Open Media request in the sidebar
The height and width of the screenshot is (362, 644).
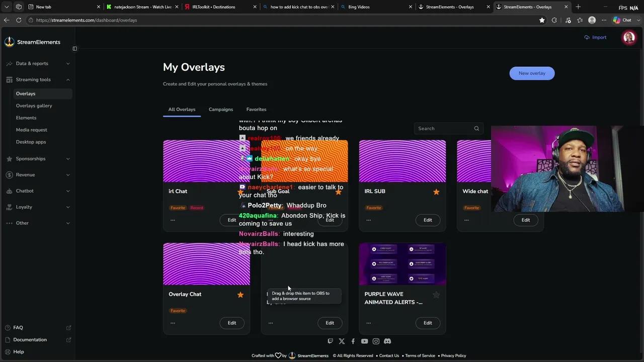point(32,130)
